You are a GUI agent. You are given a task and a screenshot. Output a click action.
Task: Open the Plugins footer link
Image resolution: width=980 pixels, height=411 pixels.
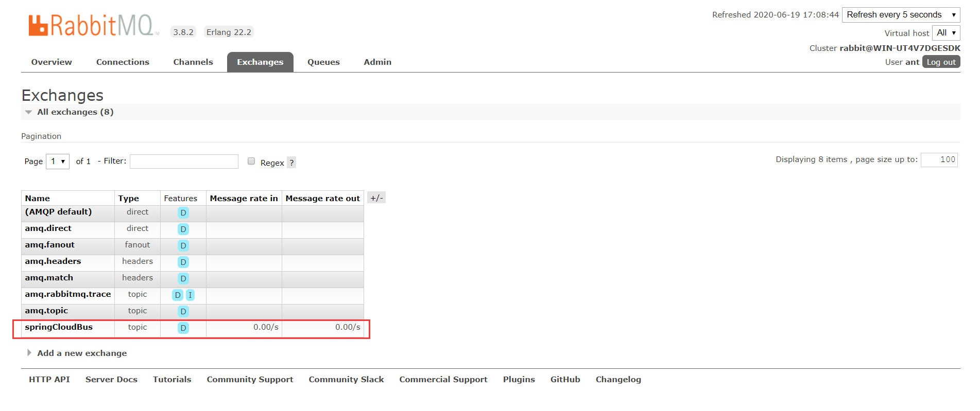(x=519, y=380)
